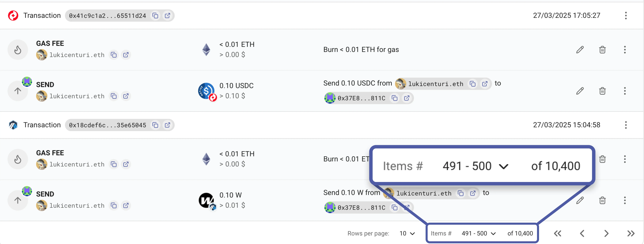Go to previous page of events
The width and height of the screenshot is (644, 244).
click(x=582, y=233)
